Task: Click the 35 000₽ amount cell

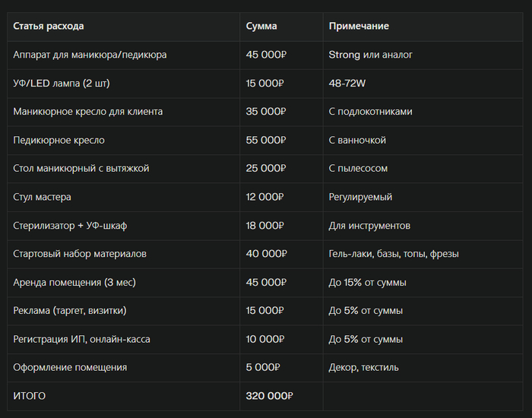Action: click(x=266, y=112)
